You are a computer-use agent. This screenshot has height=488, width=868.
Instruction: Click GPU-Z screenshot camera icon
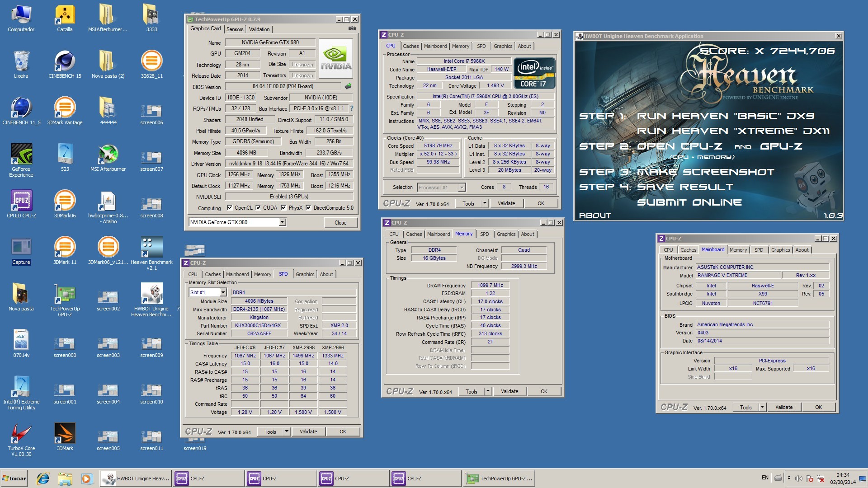352,28
